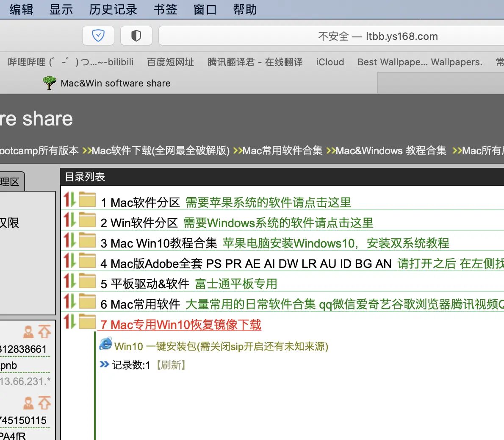Click the IP text 13.66.231.*
504x440 pixels.
tap(25, 381)
